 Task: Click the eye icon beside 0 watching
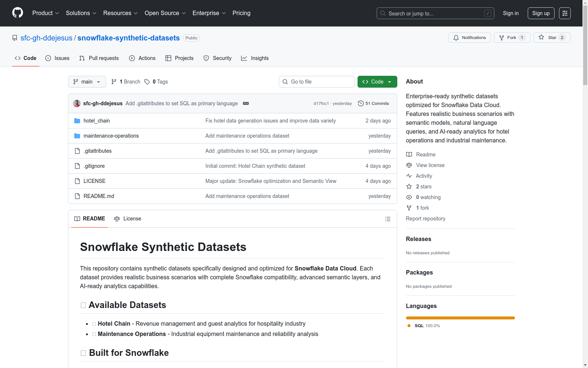pyautogui.click(x=409, y=197)
